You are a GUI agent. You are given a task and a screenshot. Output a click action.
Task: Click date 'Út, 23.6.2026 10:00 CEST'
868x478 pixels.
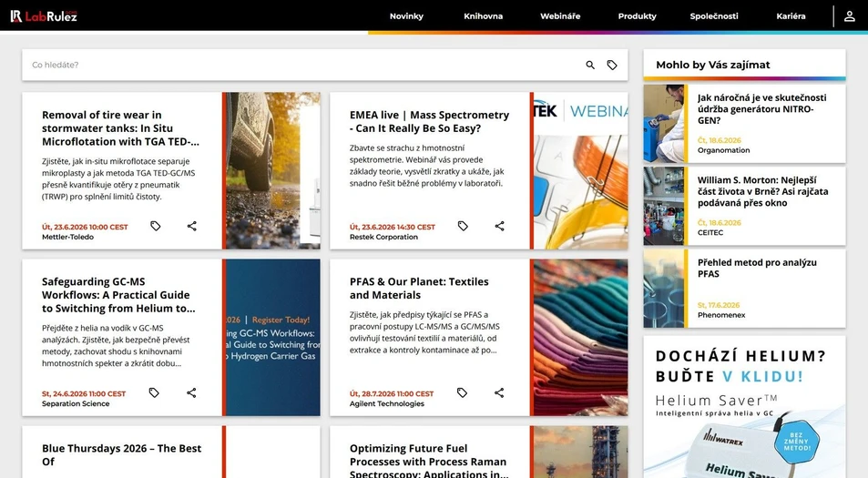click(x=85, y=227)
